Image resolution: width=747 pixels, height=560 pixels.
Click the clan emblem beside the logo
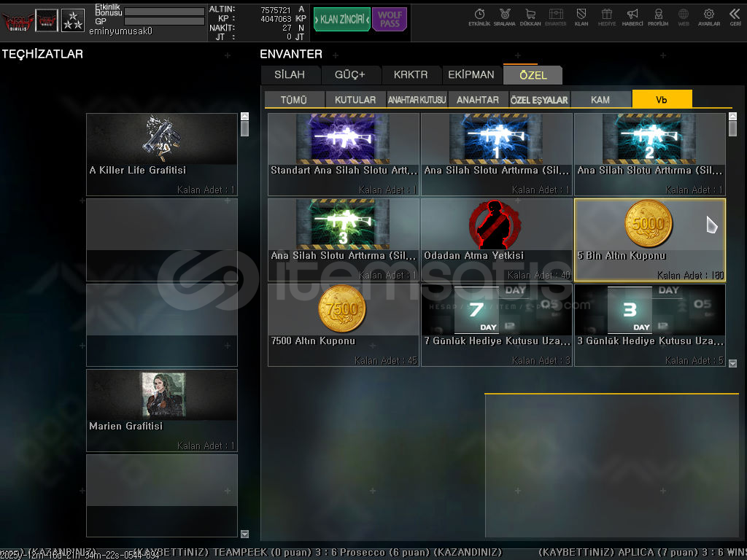point(47,20)
